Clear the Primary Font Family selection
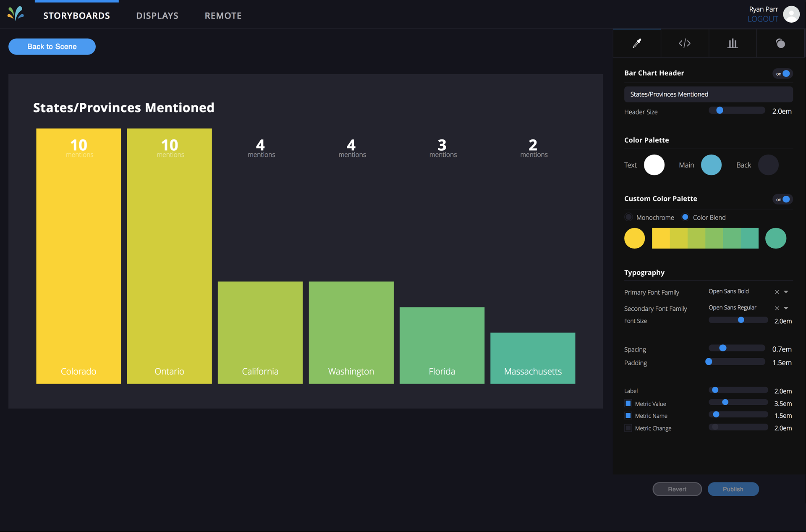The width and height of the screenshot is (806, 532). pos(777,292)
